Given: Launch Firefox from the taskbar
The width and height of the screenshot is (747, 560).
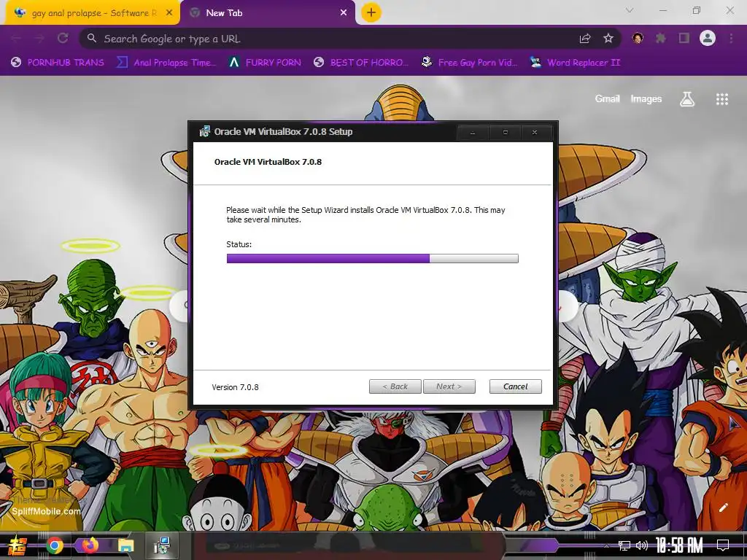Looking at the screenshot, I should click(90, 545).
